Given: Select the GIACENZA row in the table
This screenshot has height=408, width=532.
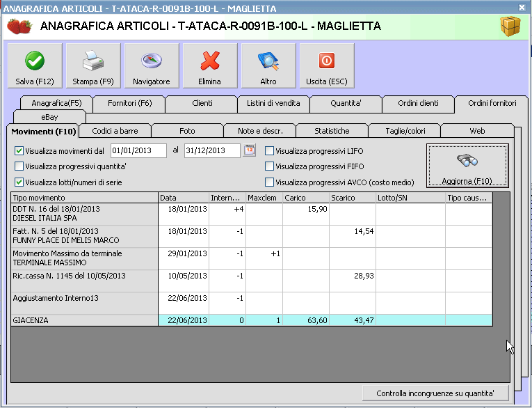Looking at the screenshot, I should tap(83, 320).
